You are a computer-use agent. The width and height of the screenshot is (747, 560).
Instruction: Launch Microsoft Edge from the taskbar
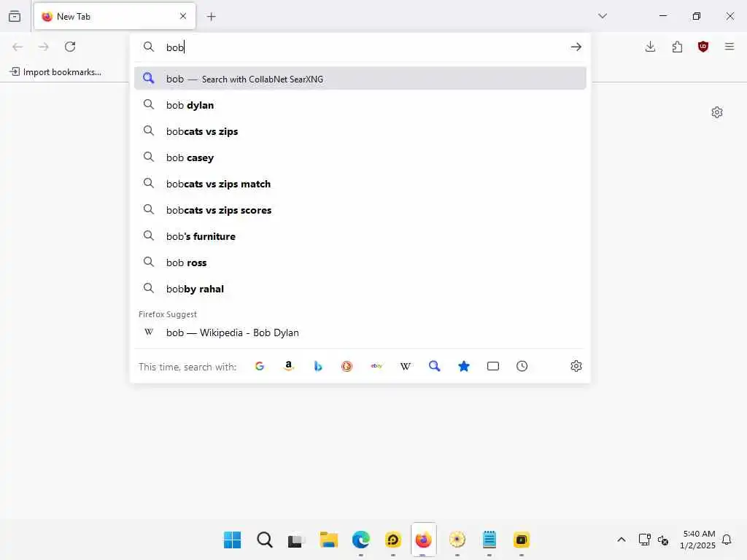(360, 540)
